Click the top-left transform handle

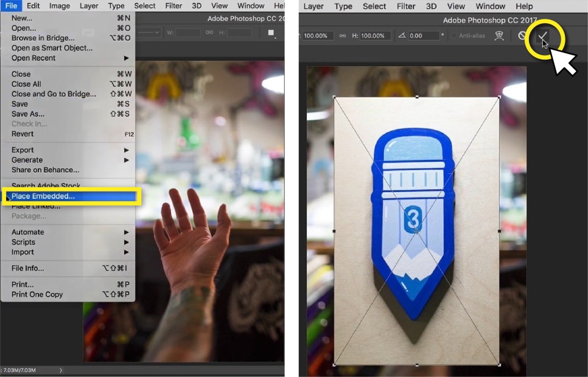335,97
